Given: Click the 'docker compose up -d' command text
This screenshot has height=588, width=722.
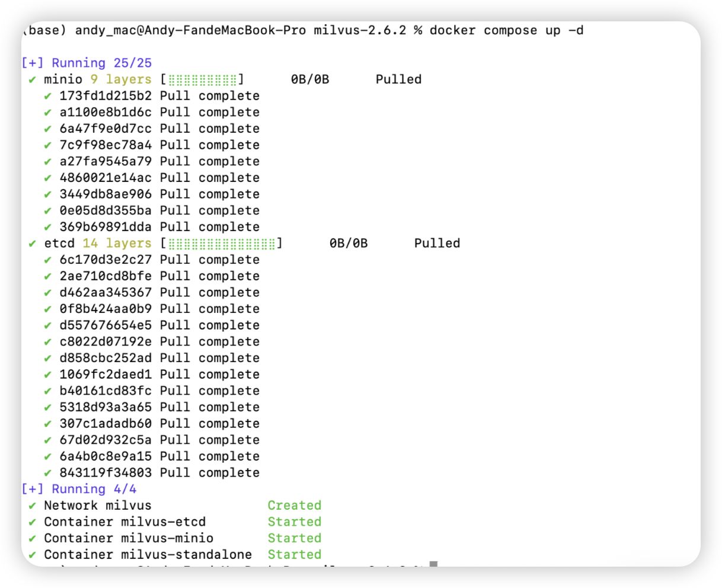Looking at the screenshot, I should pyautogui.click(x=506, y=30).
